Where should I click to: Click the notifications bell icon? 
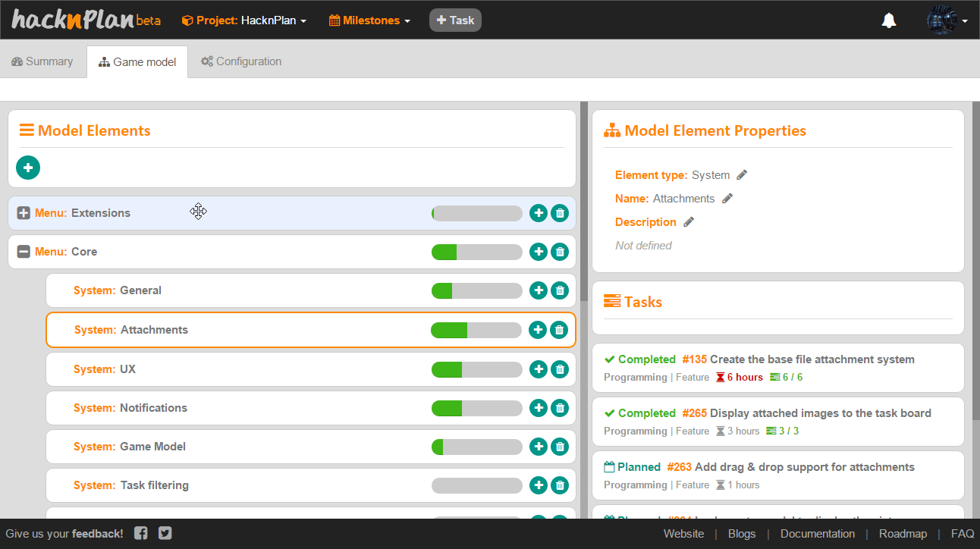click(x=889, y=20)
